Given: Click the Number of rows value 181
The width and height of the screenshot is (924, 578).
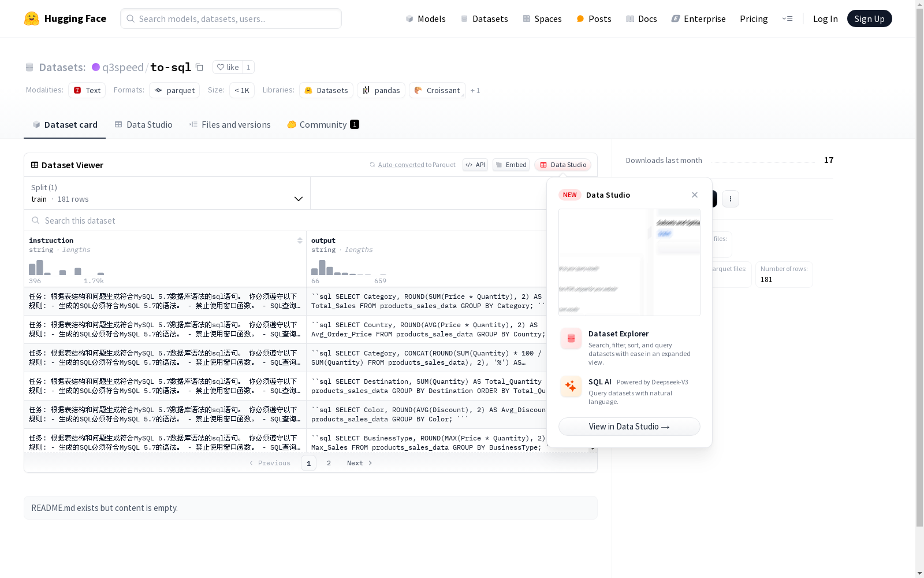Looking at the screenshot, I should [766, 280].
